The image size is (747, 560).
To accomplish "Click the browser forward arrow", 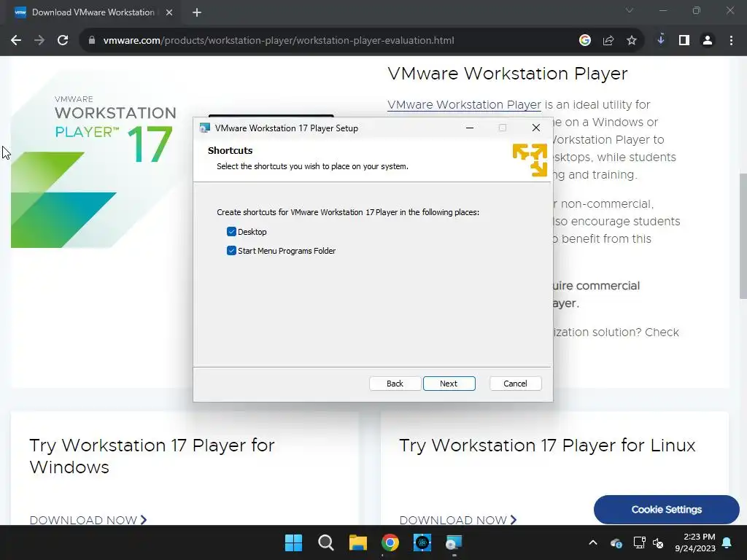I will point(39,41).
